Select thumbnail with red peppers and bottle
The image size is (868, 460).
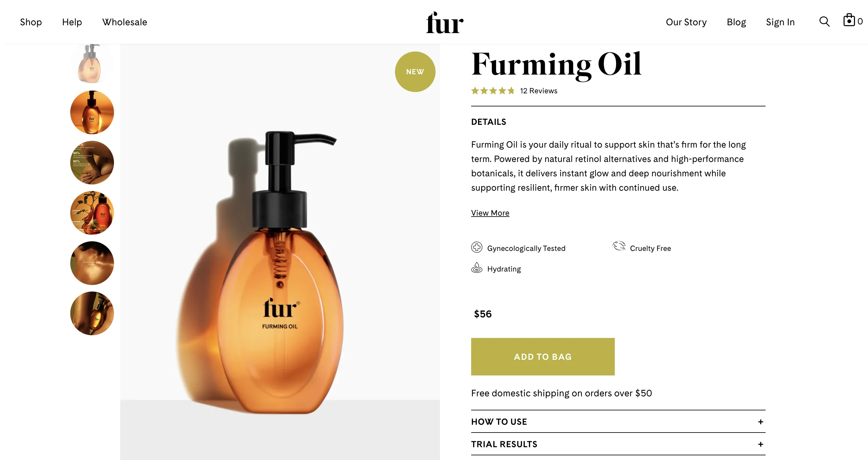pos(92,213)
